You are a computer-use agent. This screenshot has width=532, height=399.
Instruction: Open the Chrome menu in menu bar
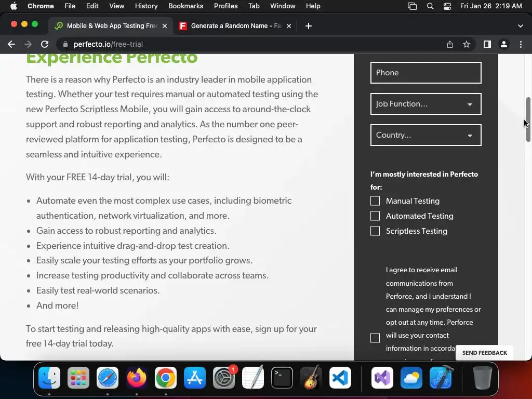click(x=41, y=6)
